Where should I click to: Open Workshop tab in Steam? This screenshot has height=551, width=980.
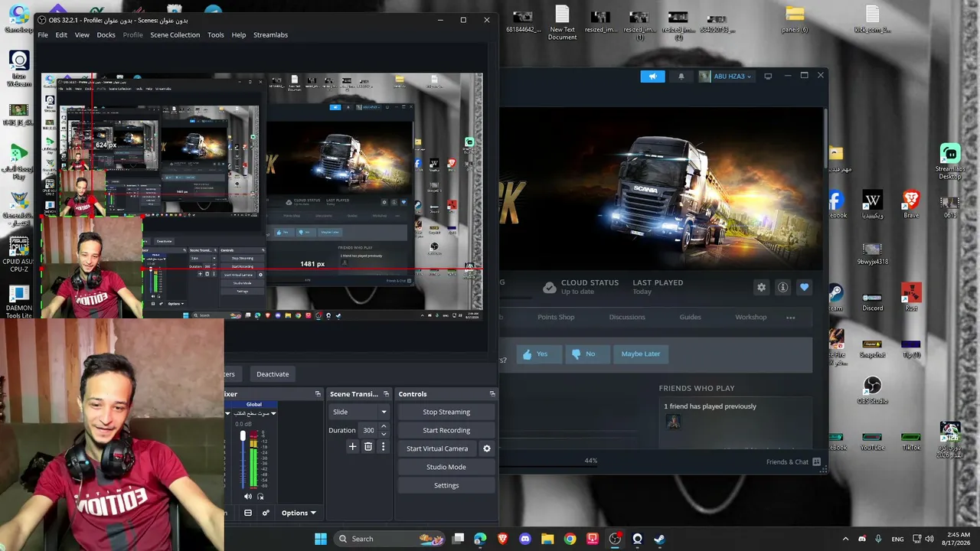tap(750, 317)
